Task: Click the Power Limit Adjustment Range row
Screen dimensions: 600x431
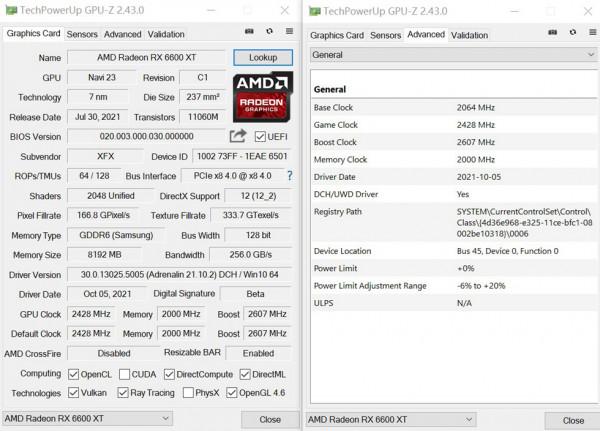Action: click(454, 286)
